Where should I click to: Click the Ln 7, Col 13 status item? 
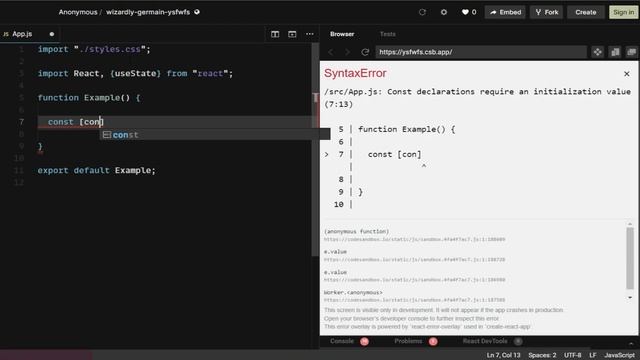pyautogui.click(x=503, y=355)
